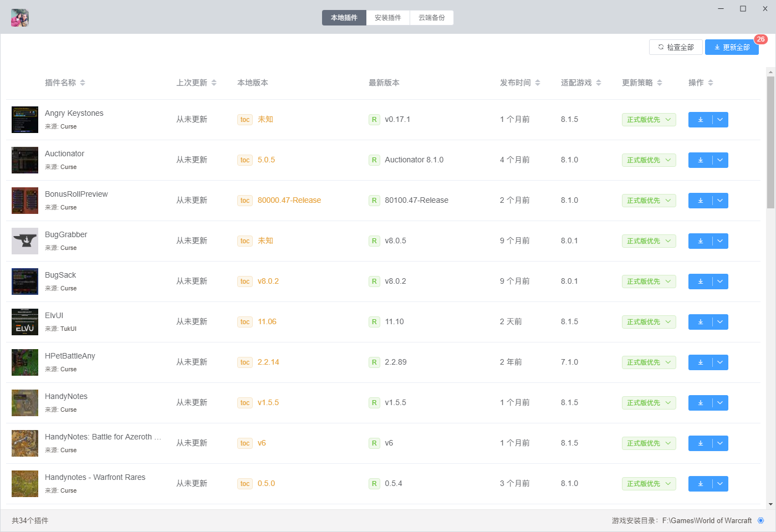The height and width of the screenshot is (532, 776).
Task: Open update strategy dropdown for ElvUI
Action: pyautogui.click(x=649, y=322)
